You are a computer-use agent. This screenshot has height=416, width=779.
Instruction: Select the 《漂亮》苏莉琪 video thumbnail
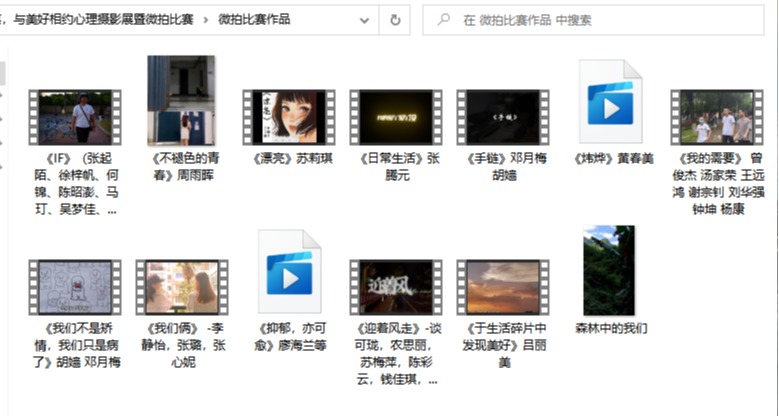(x=288, y=118)
